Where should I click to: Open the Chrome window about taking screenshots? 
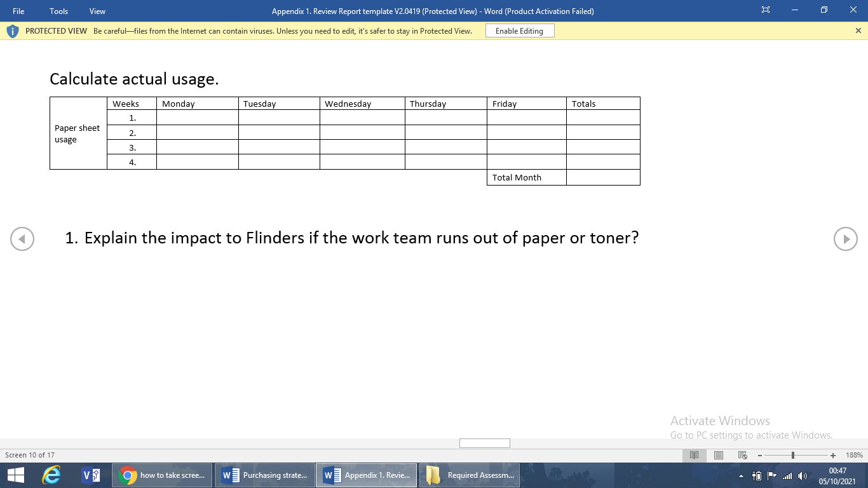(x=161, y=475)
